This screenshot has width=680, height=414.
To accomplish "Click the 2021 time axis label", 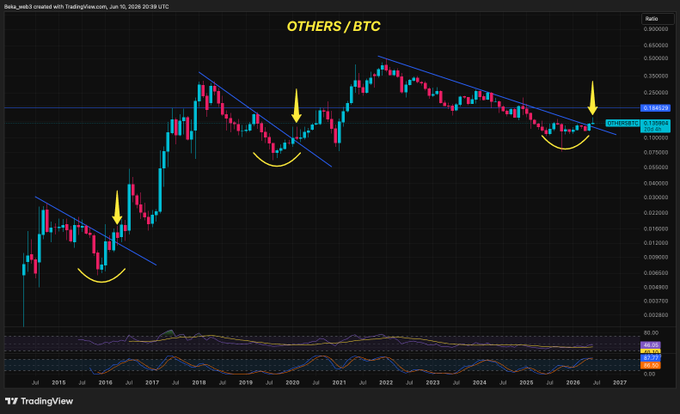I will click(339, 382).
